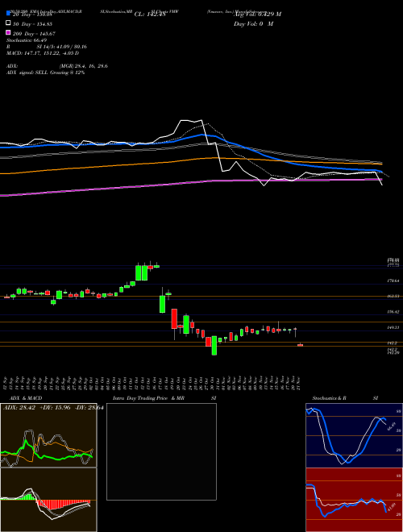403x532 pixels.
Task: Select the '50 Day - 154.85' legend text
Action: 32,23
